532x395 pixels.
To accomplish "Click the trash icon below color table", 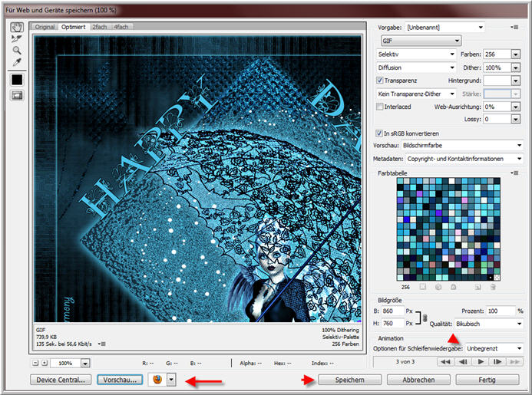I will [x=493, y=287].
